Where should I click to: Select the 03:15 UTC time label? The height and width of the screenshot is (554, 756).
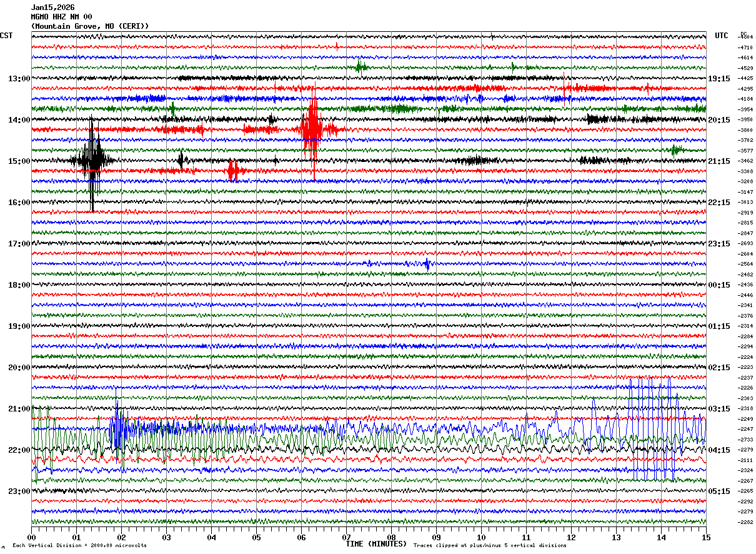click(719, 409)
